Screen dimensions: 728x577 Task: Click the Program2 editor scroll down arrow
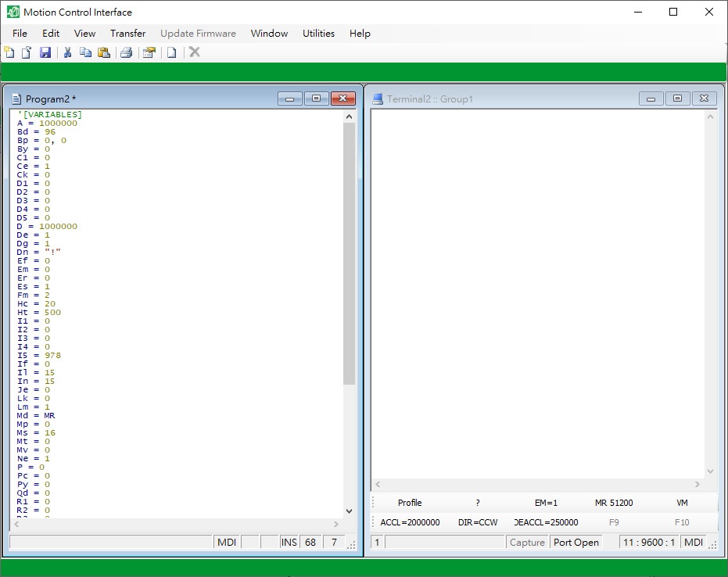(349, 510)
